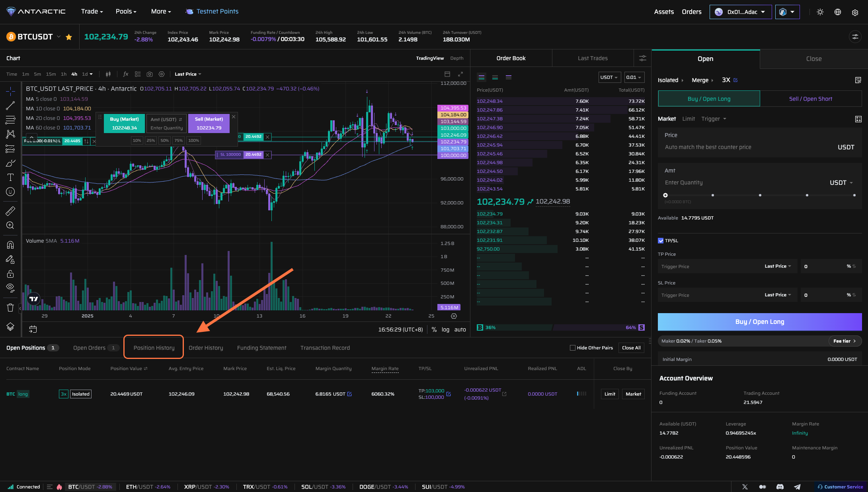Select the trend line drawing tool
Image resolution: width=868 pixels, height=492 pixels.
(x=10, y=106)
